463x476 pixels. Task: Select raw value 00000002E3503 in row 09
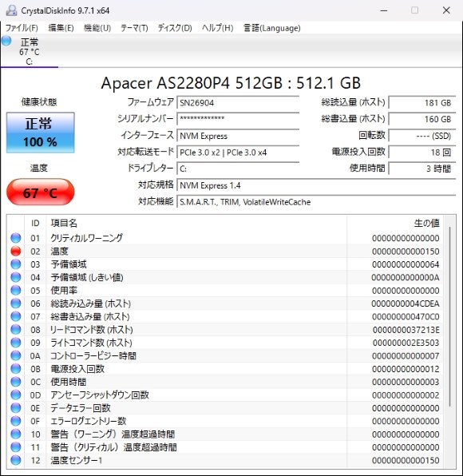406,343
